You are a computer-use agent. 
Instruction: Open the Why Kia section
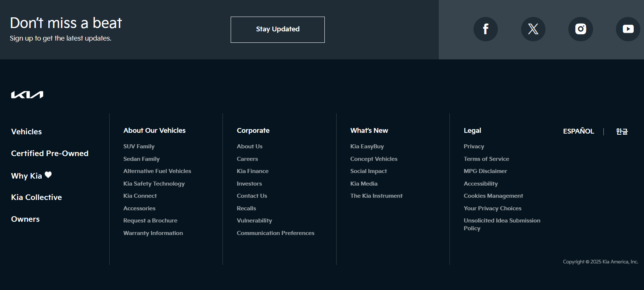point(31,176)
